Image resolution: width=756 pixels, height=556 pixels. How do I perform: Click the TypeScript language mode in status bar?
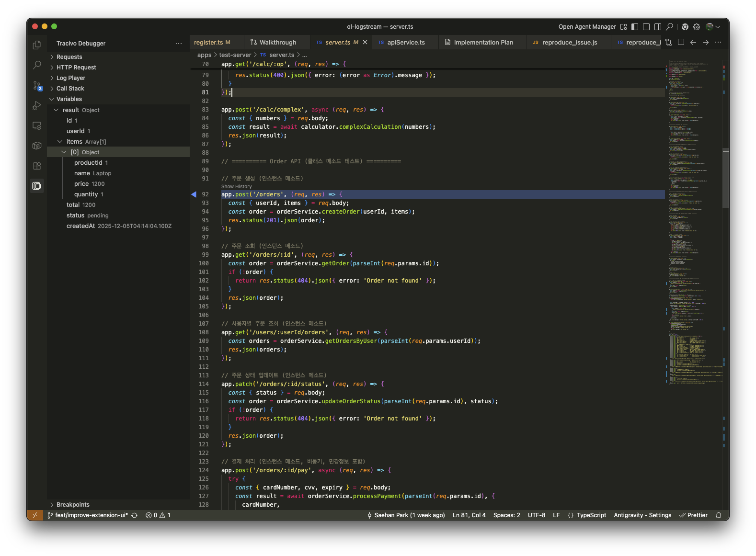click(591, 515)
